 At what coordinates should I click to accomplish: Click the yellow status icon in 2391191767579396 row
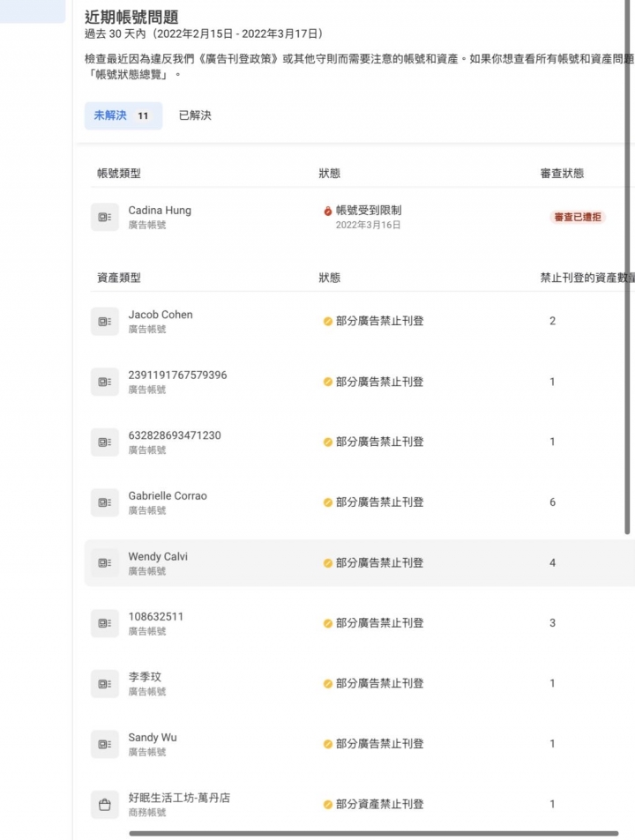tap(328, 382)
